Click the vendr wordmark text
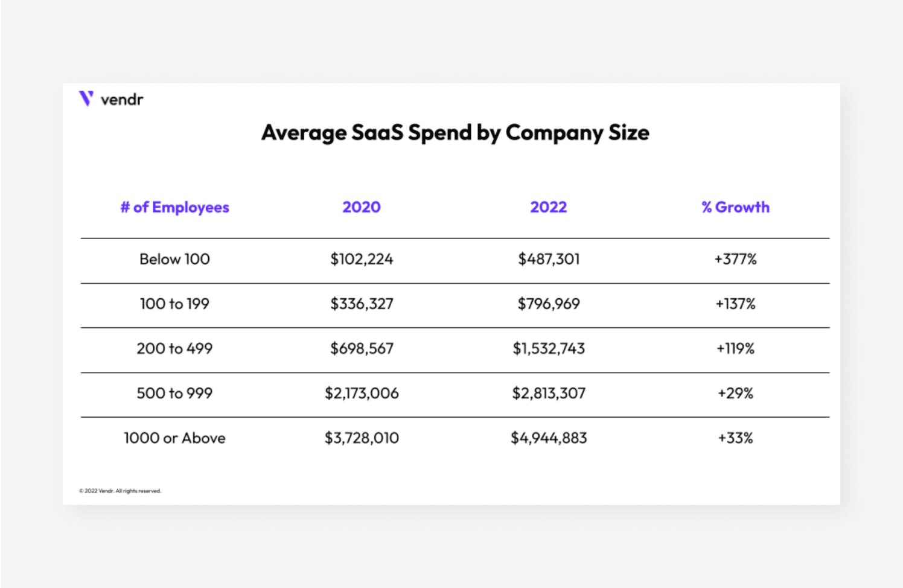This screenshot has width=903, height=588. (121, 100)
